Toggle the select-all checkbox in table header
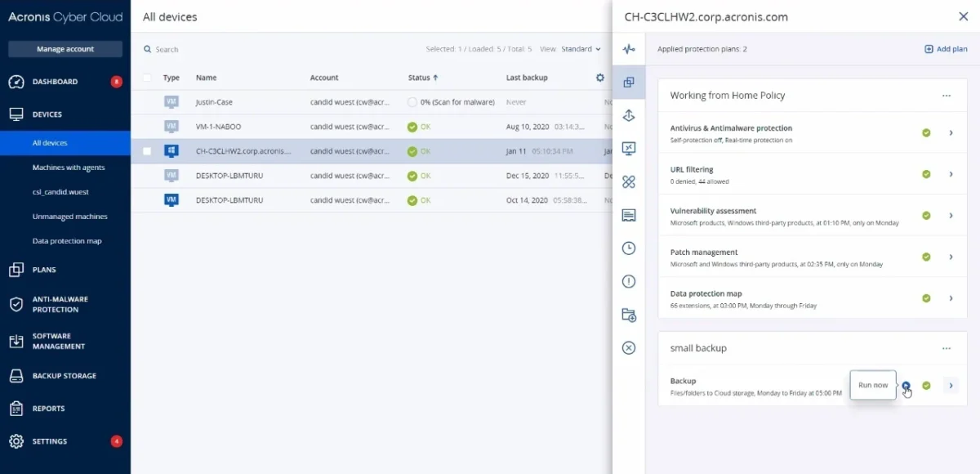The height and width of the screenshot is (474, 980). [147, 78]
